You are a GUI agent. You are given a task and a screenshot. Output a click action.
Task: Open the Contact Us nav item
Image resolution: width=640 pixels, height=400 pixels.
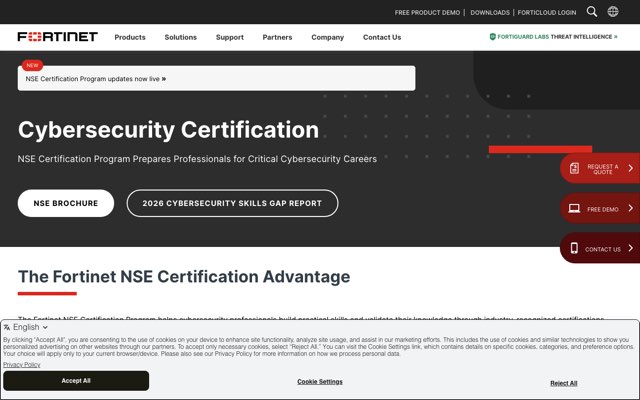(x=382, y=37)
